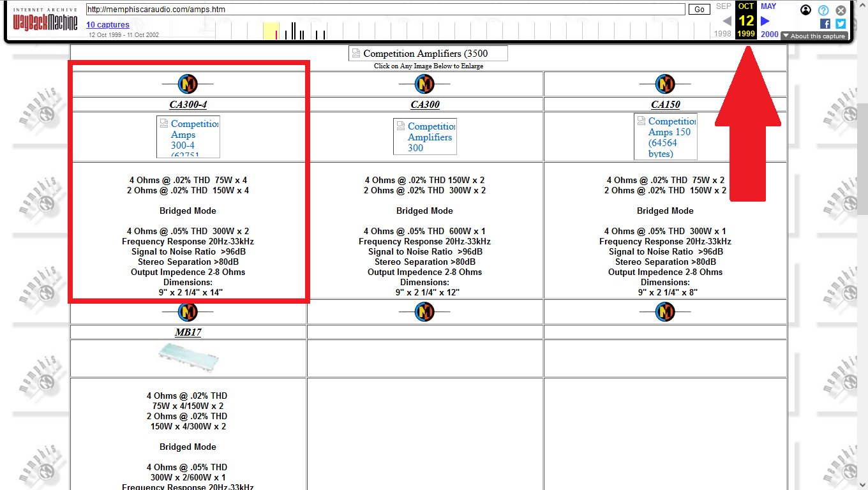
Task: Click the spec line '4 Ohms @ .02% THD 150W x 2'
Action: pyautogui.click(x=425, y=181)
